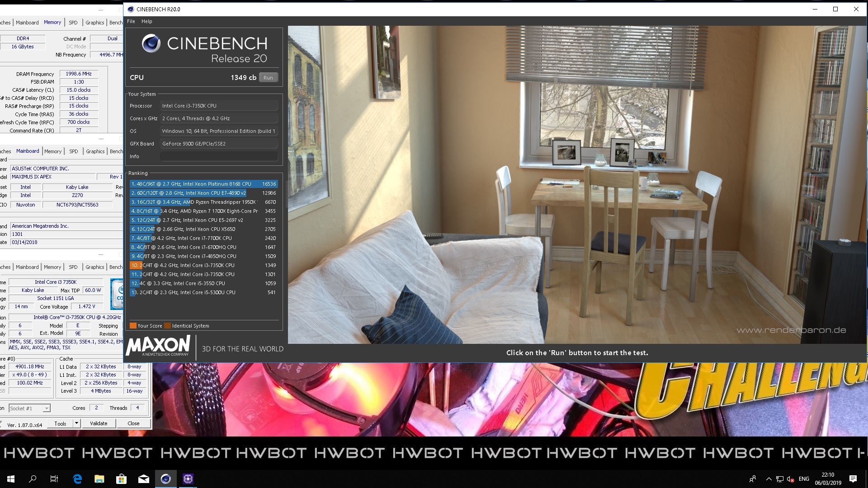868x488 pixels.
Task: Open the clock showing 22:10 06/03/2019
Action: (828, 479)
